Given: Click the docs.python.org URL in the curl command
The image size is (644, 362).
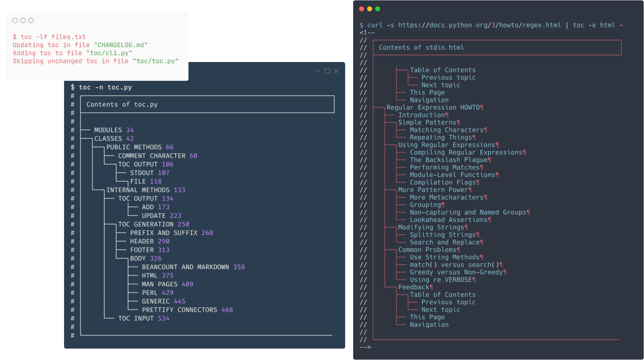Looking at the screenshot, I should (480, 25).
